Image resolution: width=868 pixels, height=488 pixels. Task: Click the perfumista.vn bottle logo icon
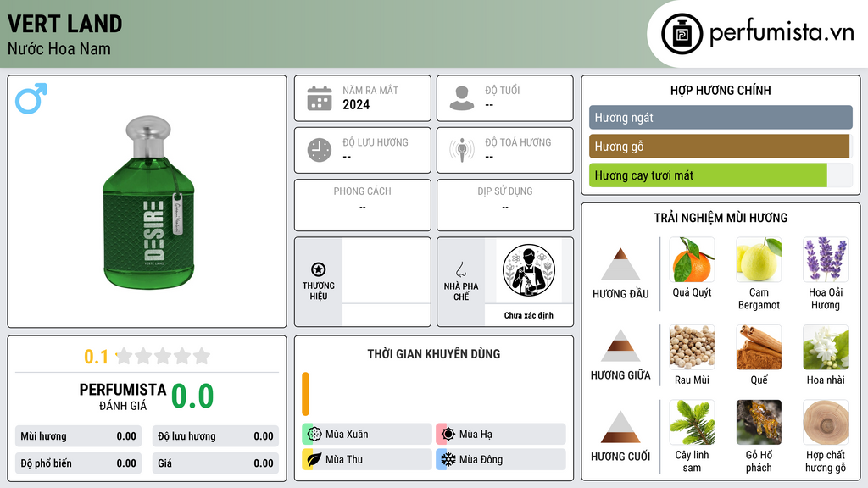tap(682, 34)
